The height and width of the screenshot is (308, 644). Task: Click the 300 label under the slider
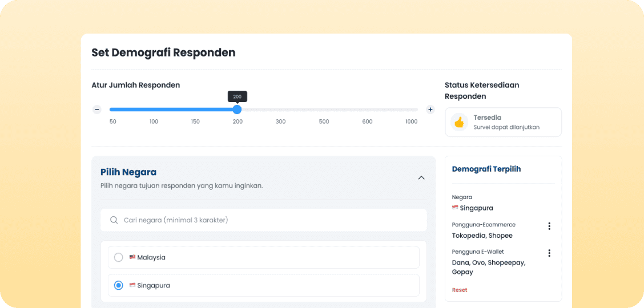click(280, 122)
